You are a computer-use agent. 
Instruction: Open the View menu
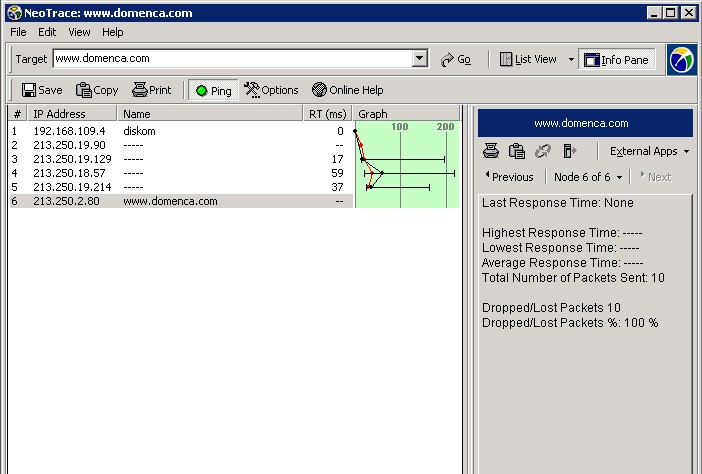(x=79, y=32)
